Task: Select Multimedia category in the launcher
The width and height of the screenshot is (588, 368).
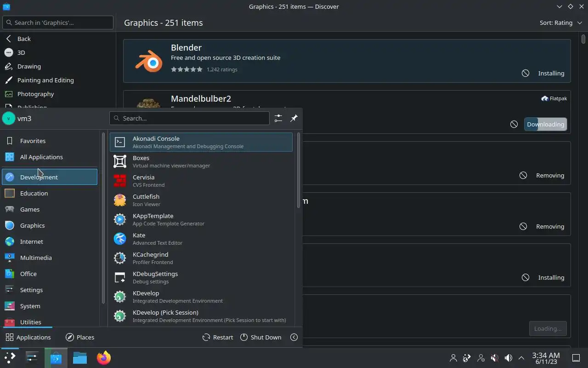Action: pos(50,258)
